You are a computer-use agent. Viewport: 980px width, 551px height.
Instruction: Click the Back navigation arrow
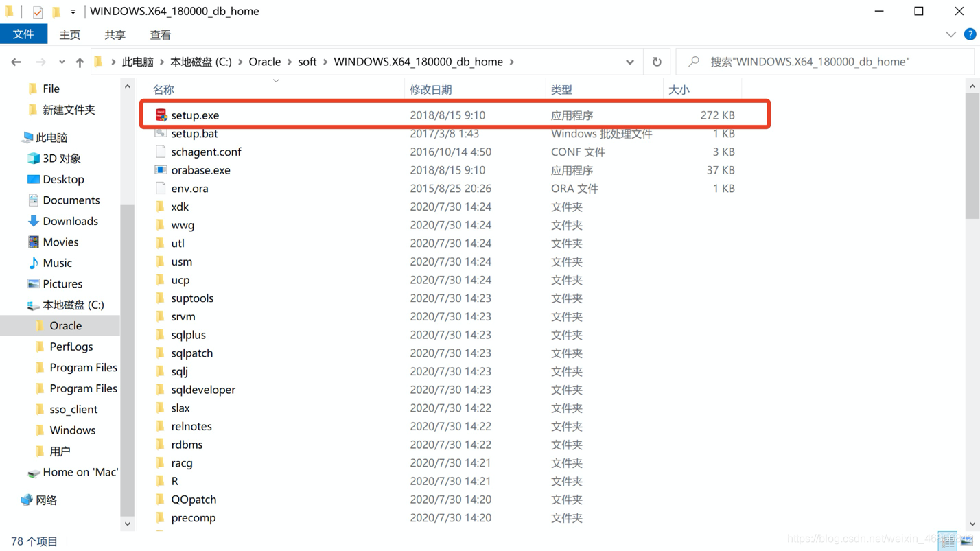point(16,62)
